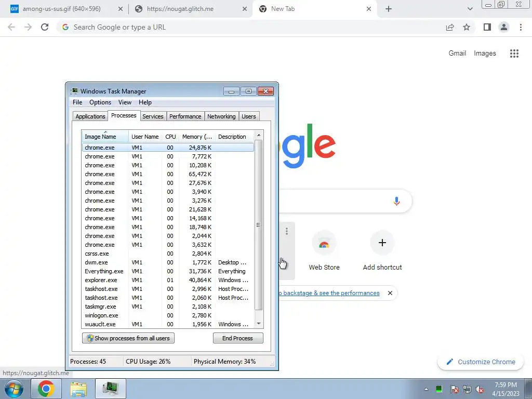Open Windows Explorer from the taskbar
532x399 pixels.
coord(78,389)
